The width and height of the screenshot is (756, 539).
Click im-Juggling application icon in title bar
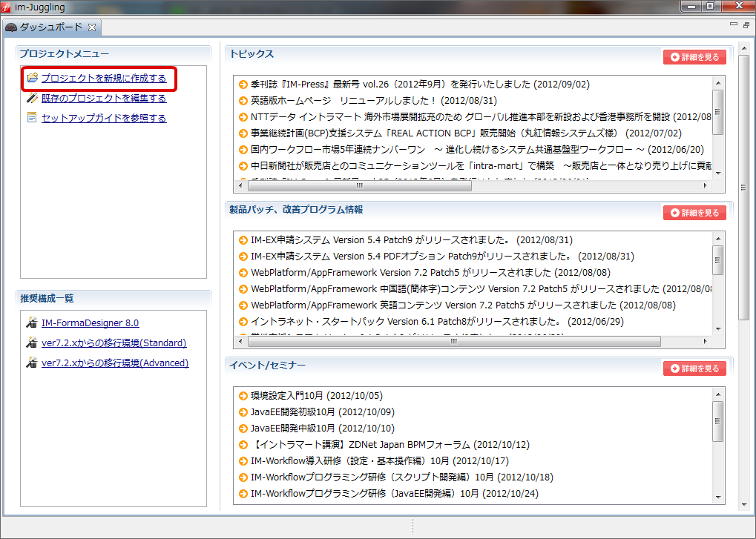click(5, 7)
